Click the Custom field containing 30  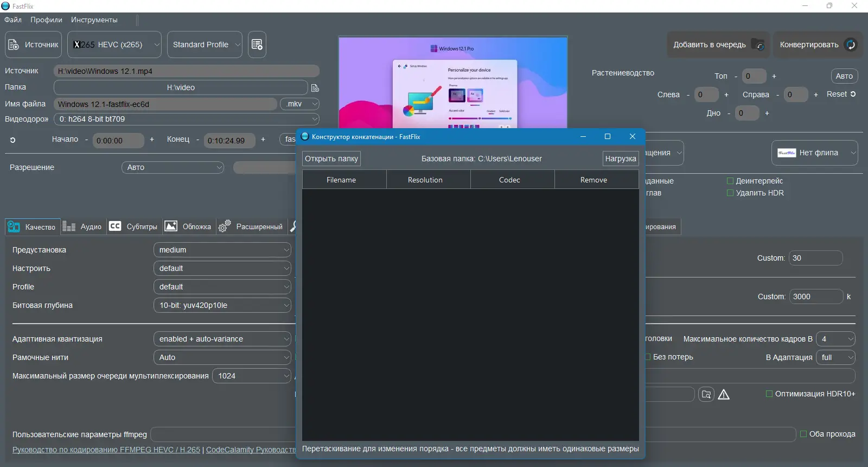[816, 258]
